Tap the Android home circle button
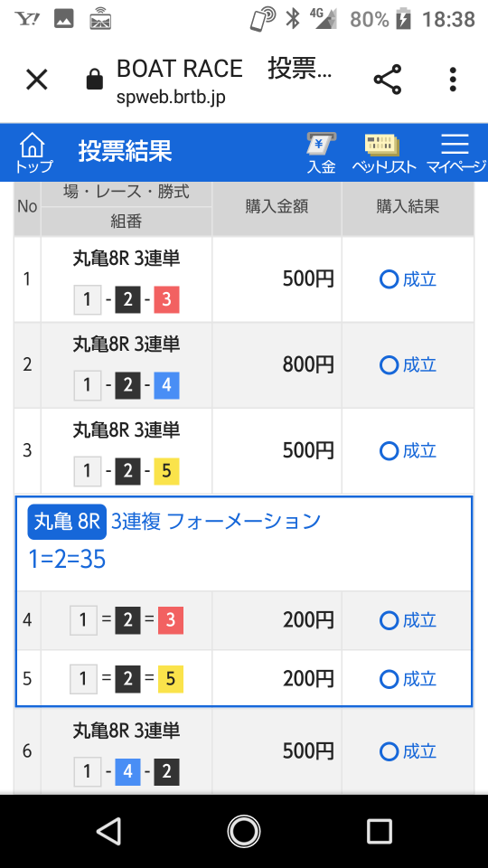Image resolution: width=488 pixels, height=868 pixels. [x=244, y=832]
